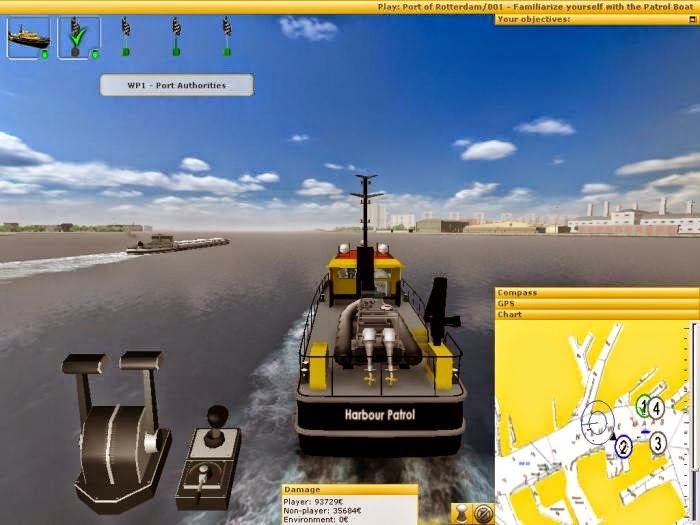700x525 pixels.
Task: Click the Player: 93729€ damage value
Action: coord(313,502)
